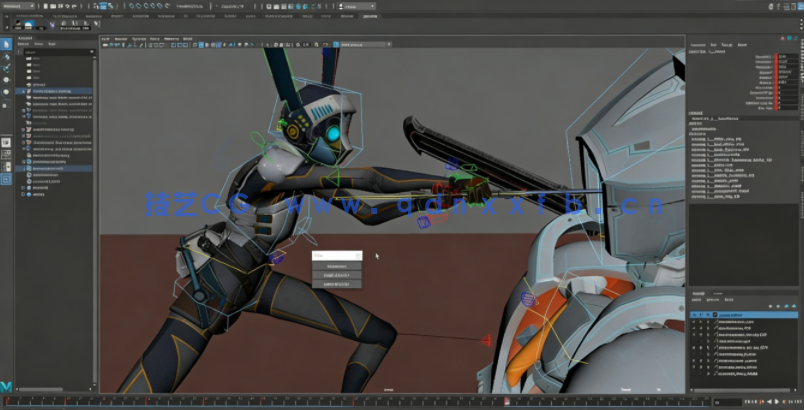
Task: Open the renderer dropdown in the viewport panel toolbar
Action: pos(364,45)
